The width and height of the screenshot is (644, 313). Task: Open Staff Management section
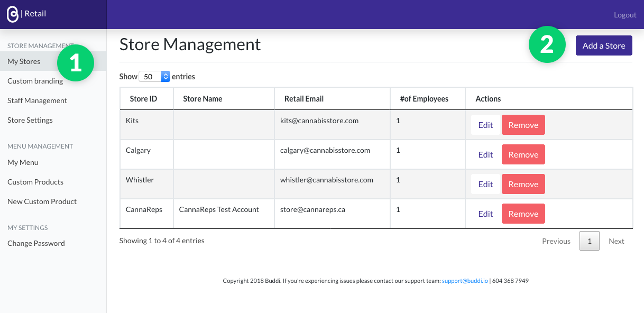pyautogui.click(x=37, y=100)
